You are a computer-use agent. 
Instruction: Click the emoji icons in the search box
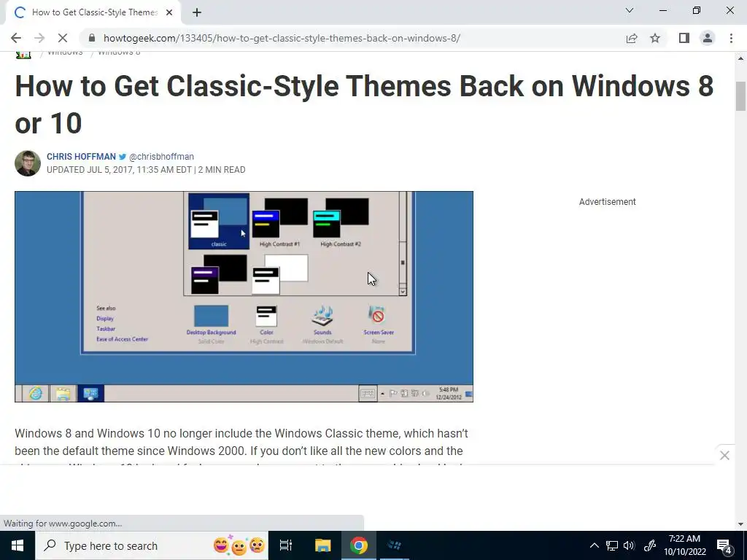pyautogui.click(x=239, y=545)
